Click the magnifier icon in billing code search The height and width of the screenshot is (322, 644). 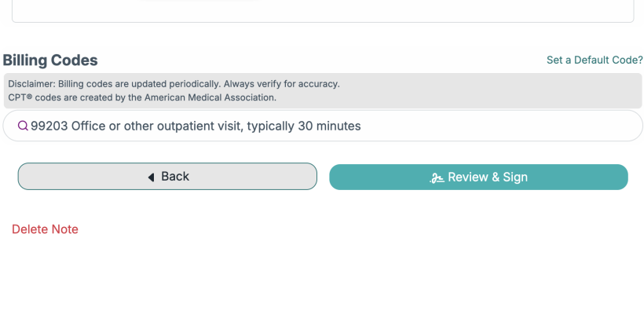click(x=23, y=126)
